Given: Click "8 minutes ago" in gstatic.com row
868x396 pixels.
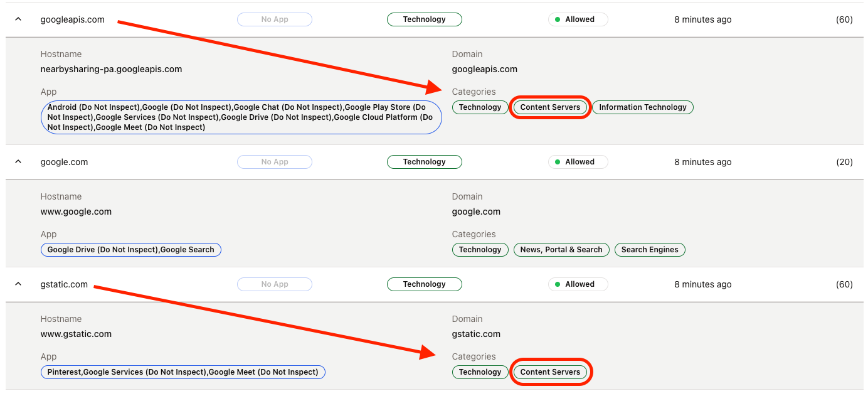Looking at the screenshot, I should 703,284.
